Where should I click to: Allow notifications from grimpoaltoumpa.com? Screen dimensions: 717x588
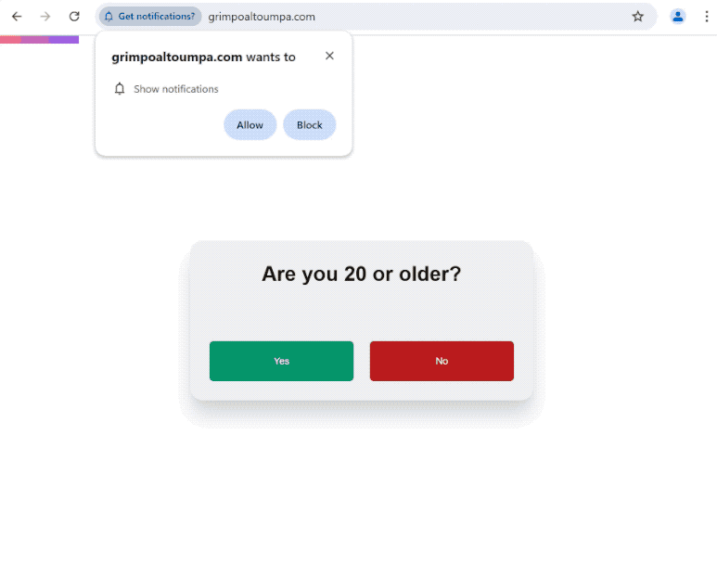click(x=250, y=125)
